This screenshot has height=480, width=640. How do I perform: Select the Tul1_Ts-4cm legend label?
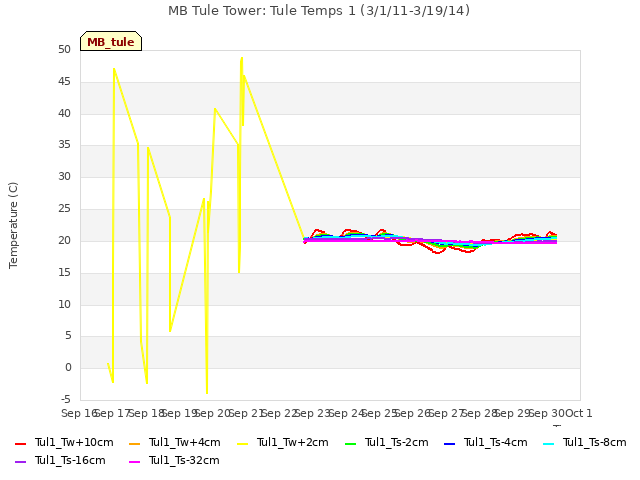(x=496, y=442)
